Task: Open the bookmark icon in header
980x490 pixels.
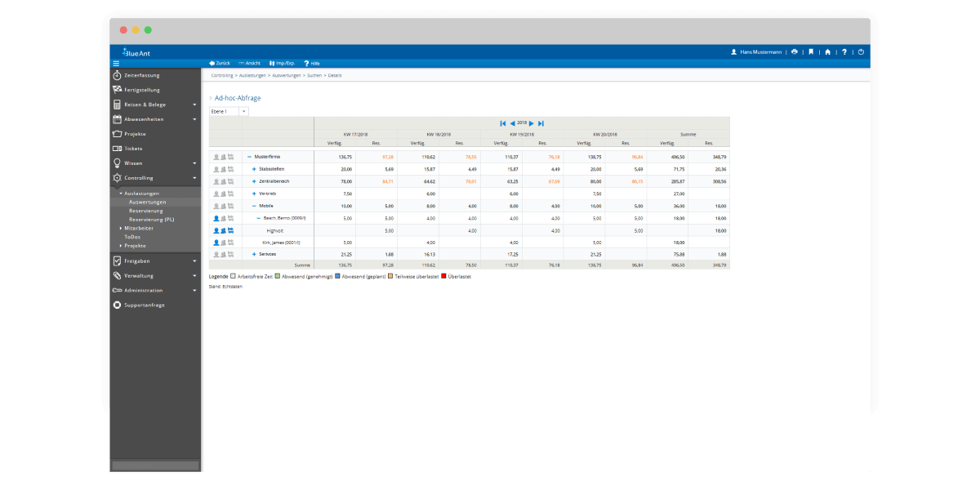Action: [x=811, y=51]
